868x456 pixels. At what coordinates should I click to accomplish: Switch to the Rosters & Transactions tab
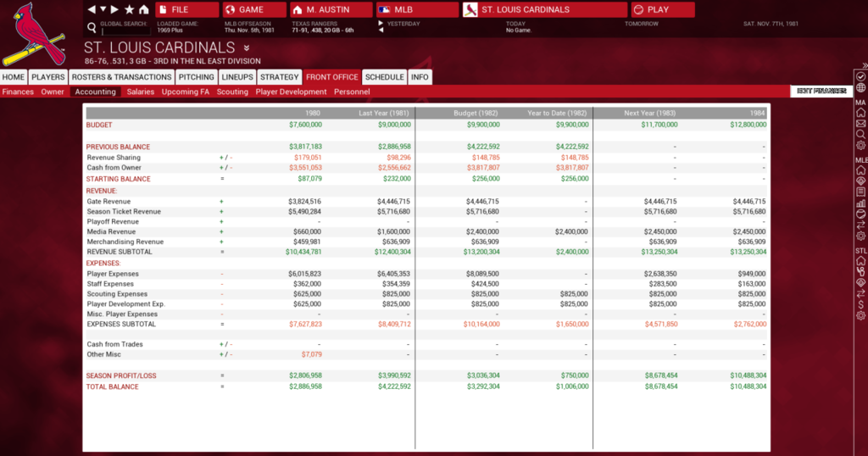122,77
